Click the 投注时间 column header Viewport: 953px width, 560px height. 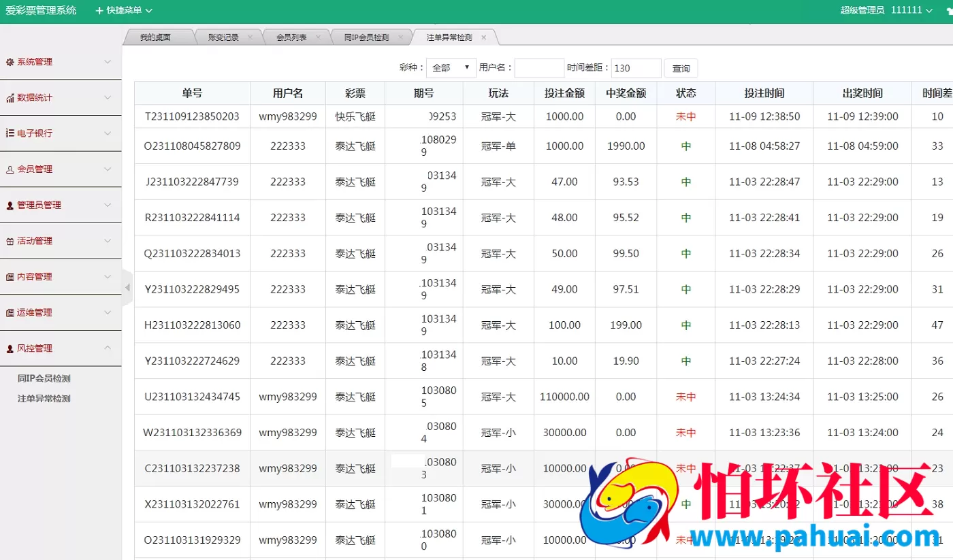[x=764, y=93]
